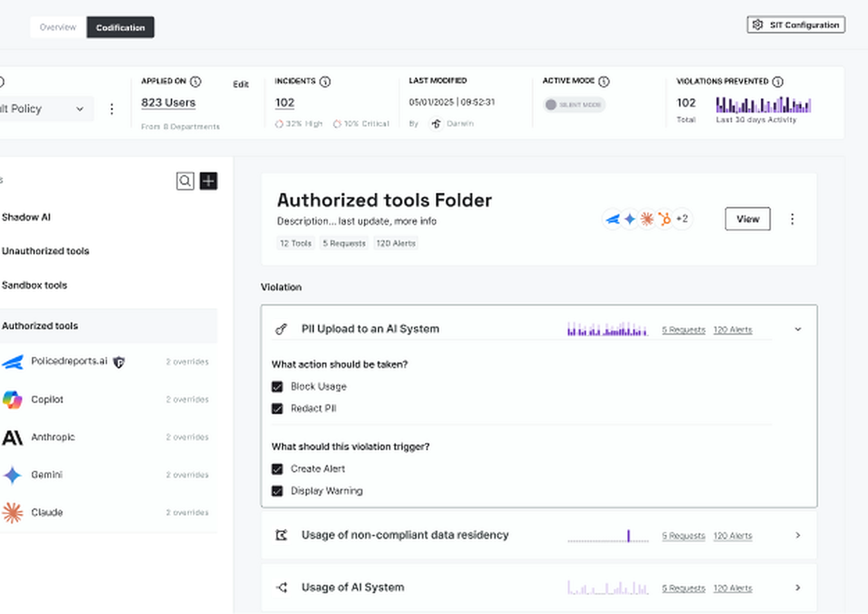Click the 12 Tools tag
The image size is (868, 614).
tap(295, 244)
